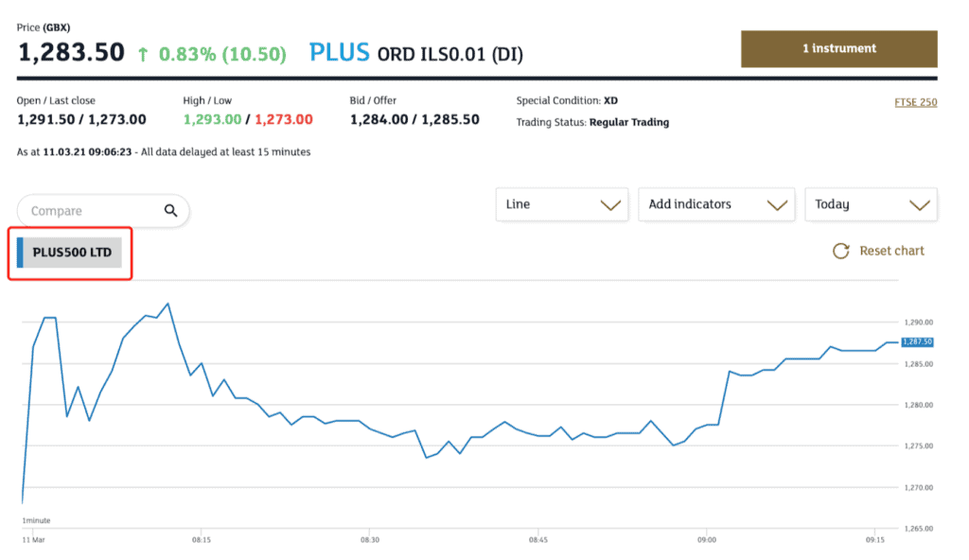
Task: Click the Reset chart link text
Action: click(x=891, y=251)
